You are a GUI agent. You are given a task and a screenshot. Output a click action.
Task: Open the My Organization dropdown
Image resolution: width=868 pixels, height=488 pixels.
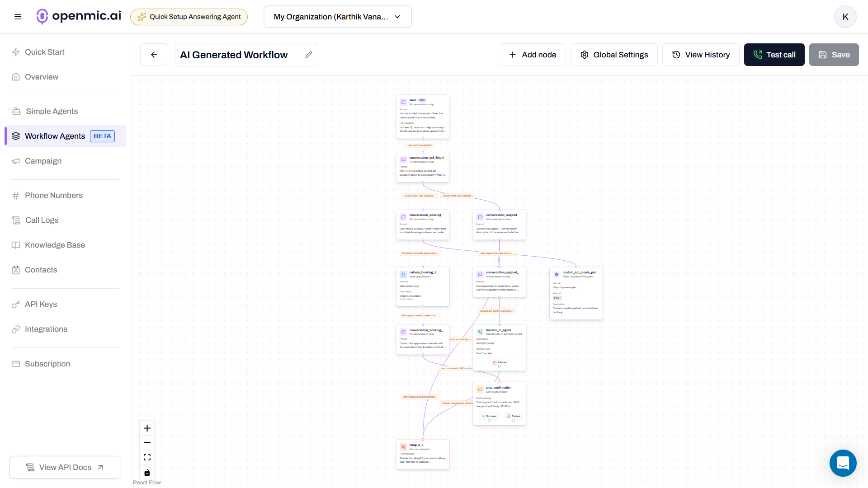coord(337,17)
